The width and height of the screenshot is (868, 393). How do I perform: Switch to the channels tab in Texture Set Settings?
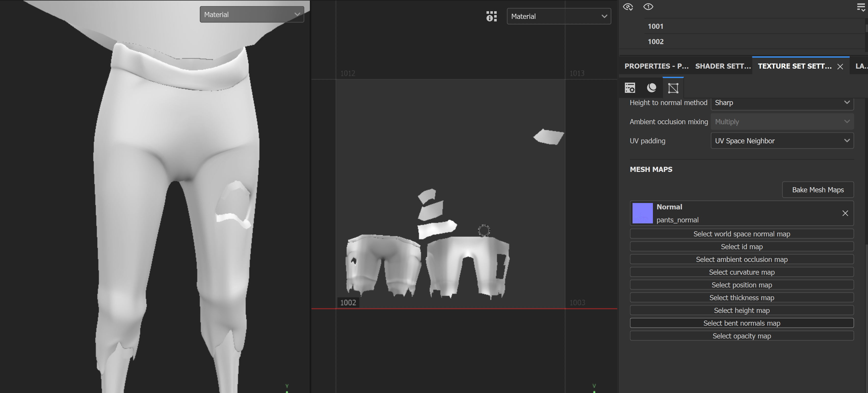tap(651, 88)
